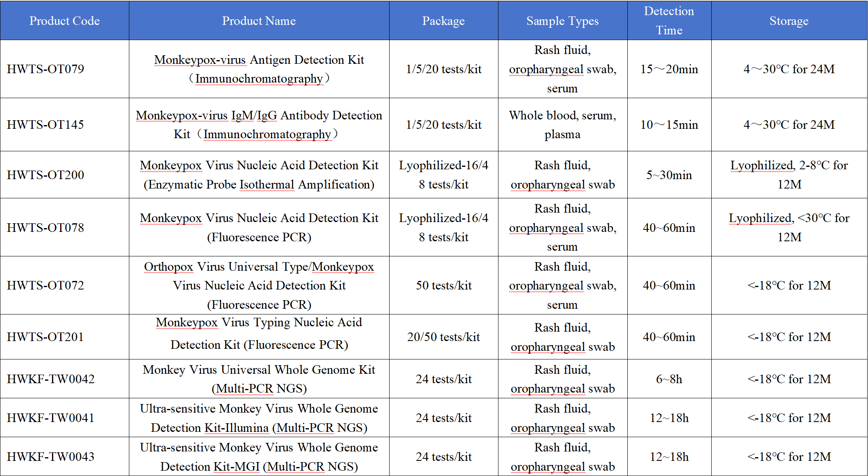Image resolution: width=868 pixels, height=476 pixels.
Task: Click the Package column header
Action: (x=443, y=21)
